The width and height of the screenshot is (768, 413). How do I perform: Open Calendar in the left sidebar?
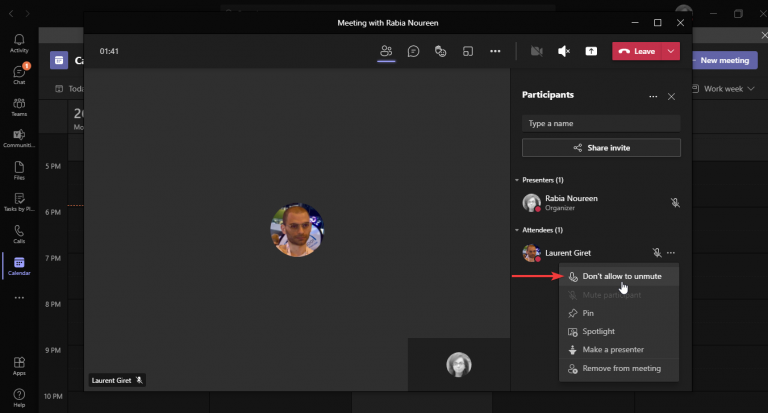[19, 266]
